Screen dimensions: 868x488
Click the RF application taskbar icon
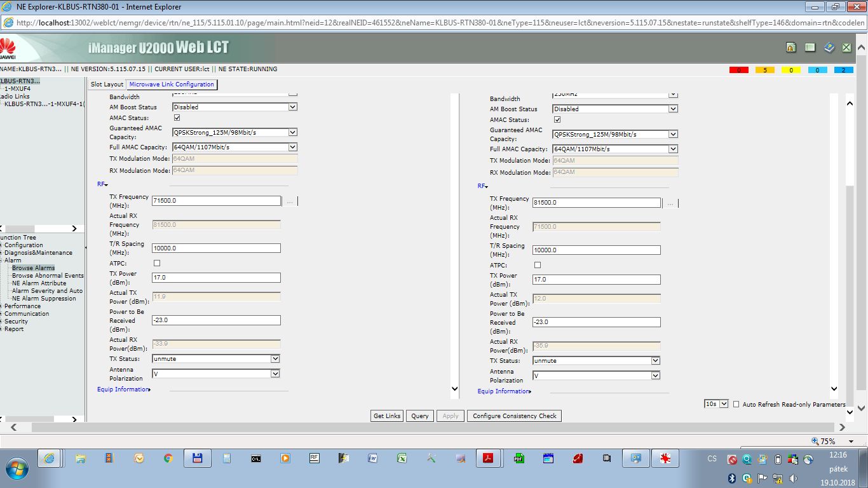[x=314, y=458]
